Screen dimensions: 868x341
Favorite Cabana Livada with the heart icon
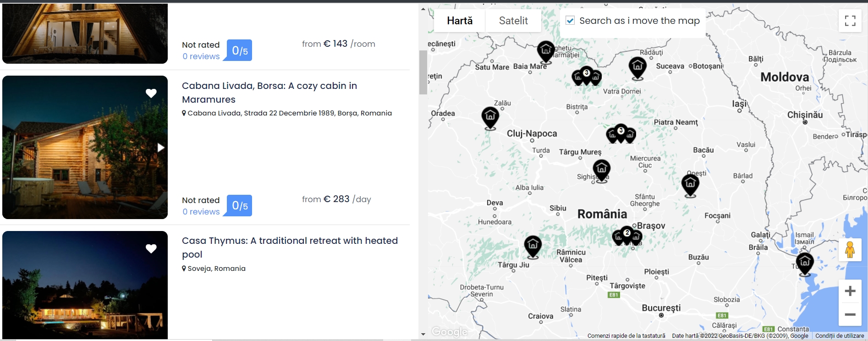click(151, 93)
